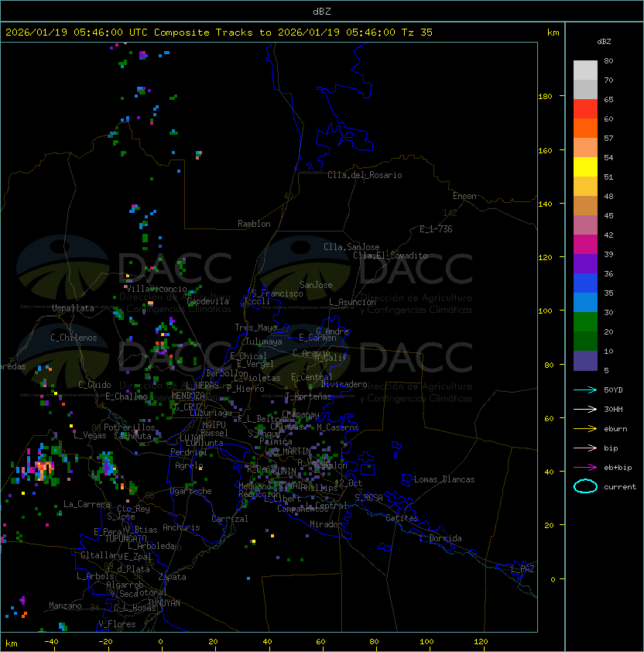Click the red swatch below 65 dBZ
Image resolution: width=644 pixels, height=652 pixels.
(x=585, y=108)
